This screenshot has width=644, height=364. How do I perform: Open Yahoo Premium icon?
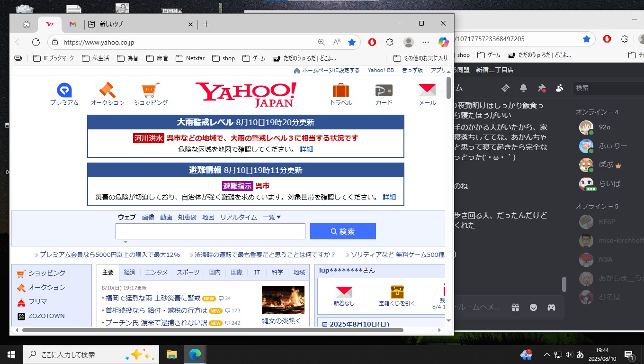pyautogui.click(x=64, y=90)
